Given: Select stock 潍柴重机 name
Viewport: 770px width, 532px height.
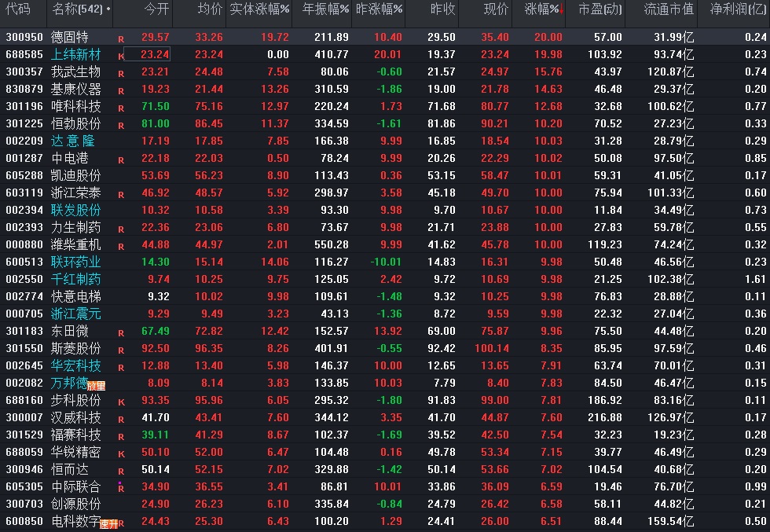Looking at the screenshot, I should [x=75, y=244].
